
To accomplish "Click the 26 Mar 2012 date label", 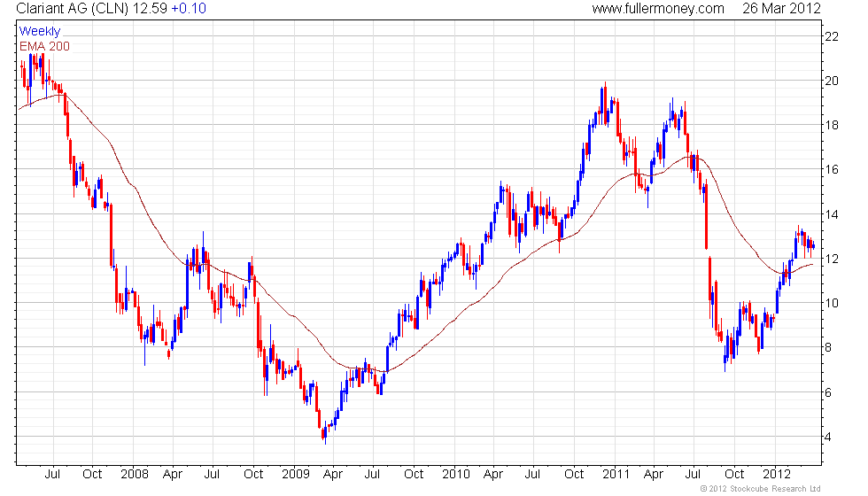I will click(781, 8).
